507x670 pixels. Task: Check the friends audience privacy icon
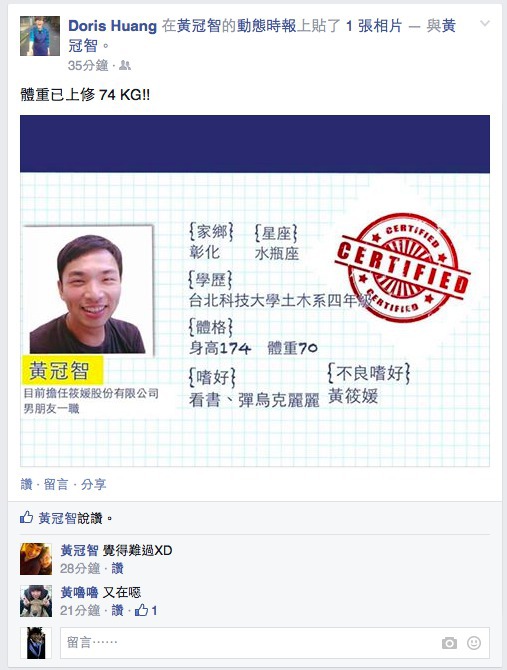click(x=125, y=65)
